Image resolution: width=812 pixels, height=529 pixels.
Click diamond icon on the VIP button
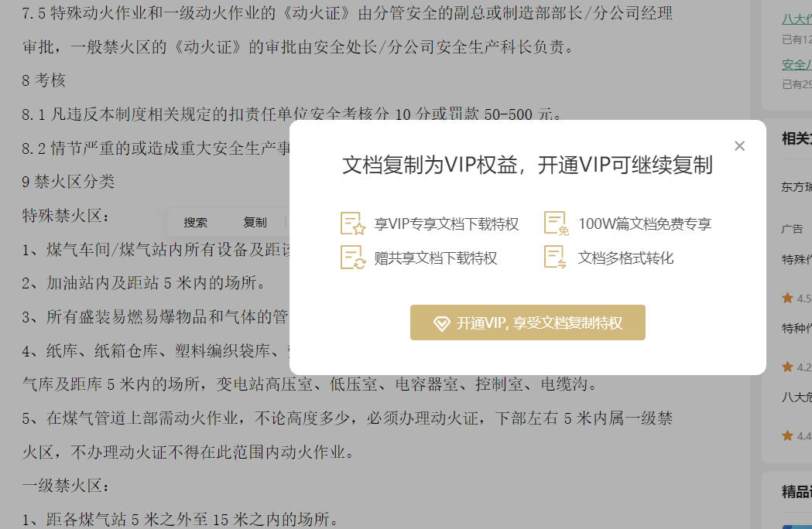[x=442, y=324]
